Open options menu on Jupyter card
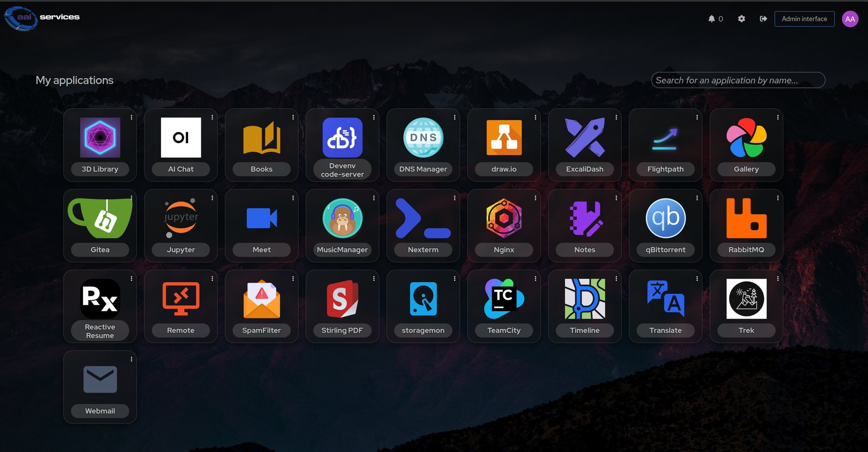Screen dimensions: 868x452 click(x=212, y=198)
